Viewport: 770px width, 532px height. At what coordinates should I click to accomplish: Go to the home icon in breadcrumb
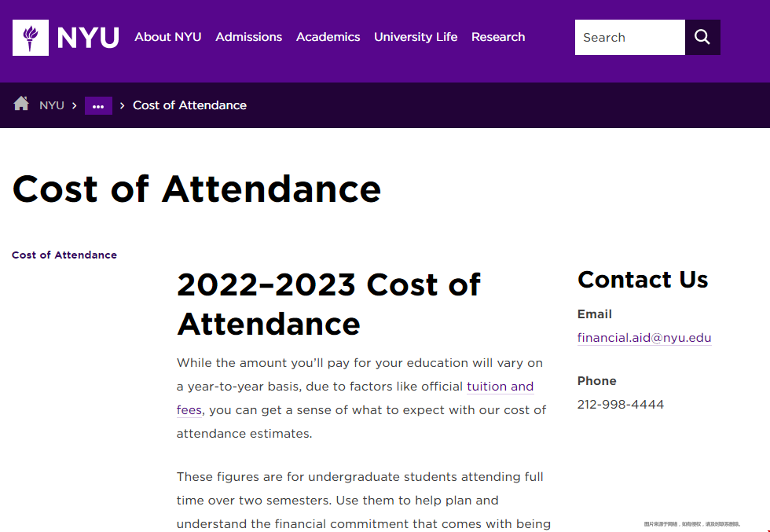pos(21,104)
